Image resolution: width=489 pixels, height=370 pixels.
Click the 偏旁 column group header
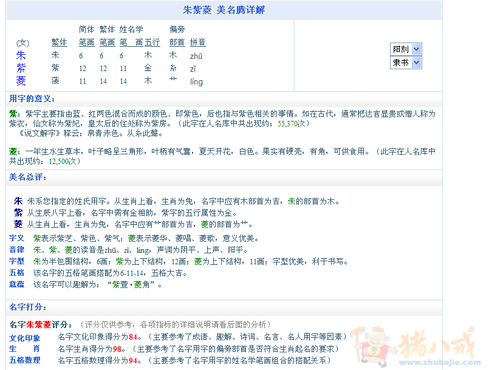click(x=177, y=29)
